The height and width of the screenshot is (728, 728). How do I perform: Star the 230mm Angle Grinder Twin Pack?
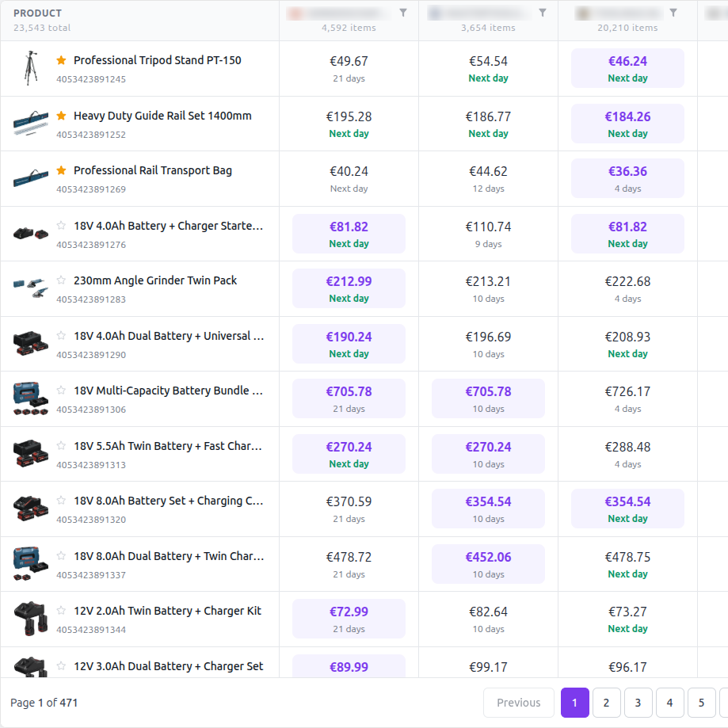[x=61, y=280]
